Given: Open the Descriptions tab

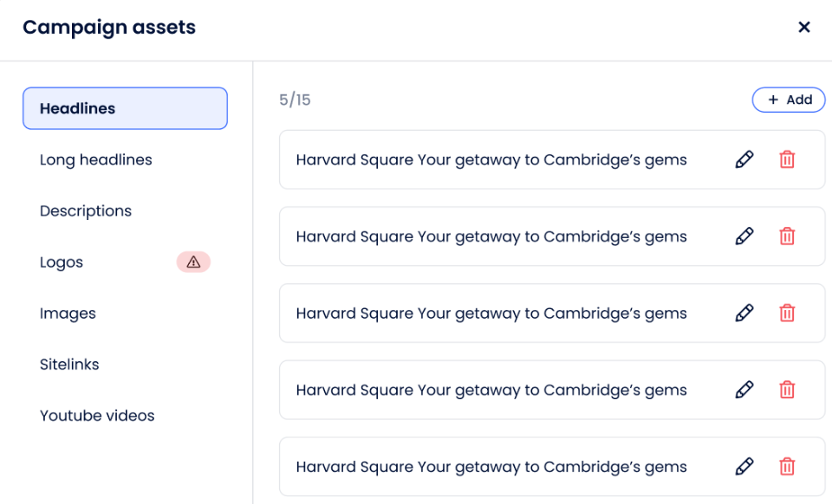Looking at the screenshot, I should coord(86,211).
